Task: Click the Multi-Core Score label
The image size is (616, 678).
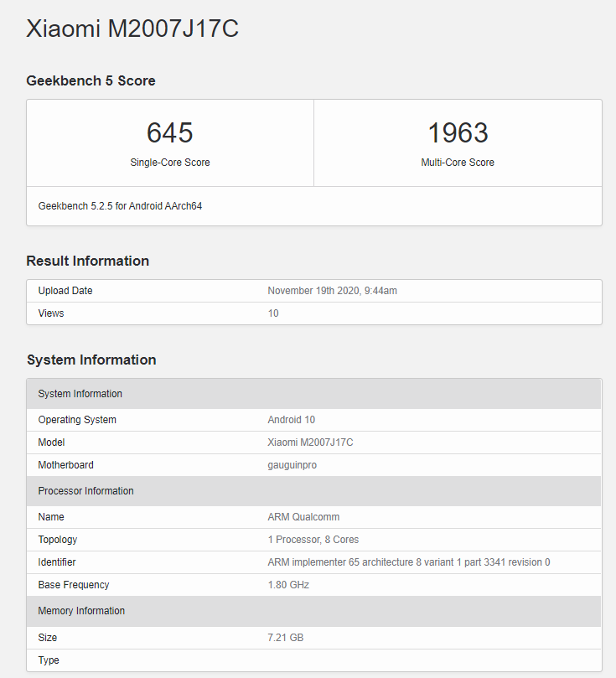Action: 458,163
